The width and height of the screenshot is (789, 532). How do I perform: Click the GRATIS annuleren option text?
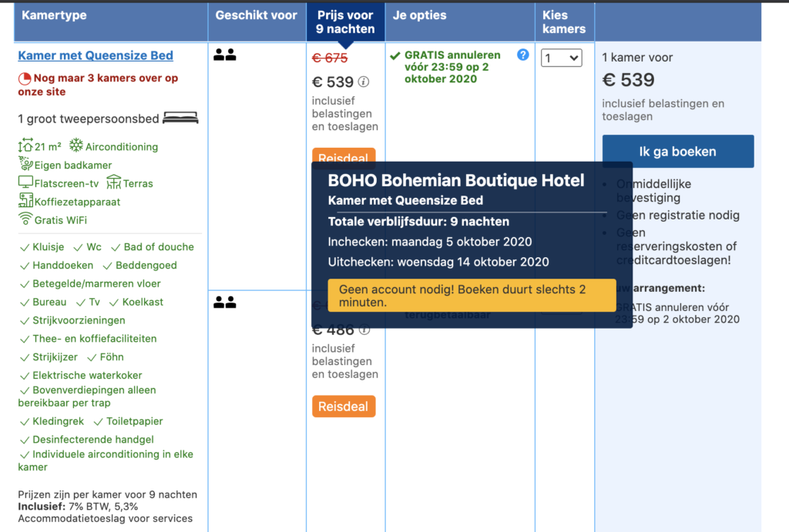(x=452, y=67)
